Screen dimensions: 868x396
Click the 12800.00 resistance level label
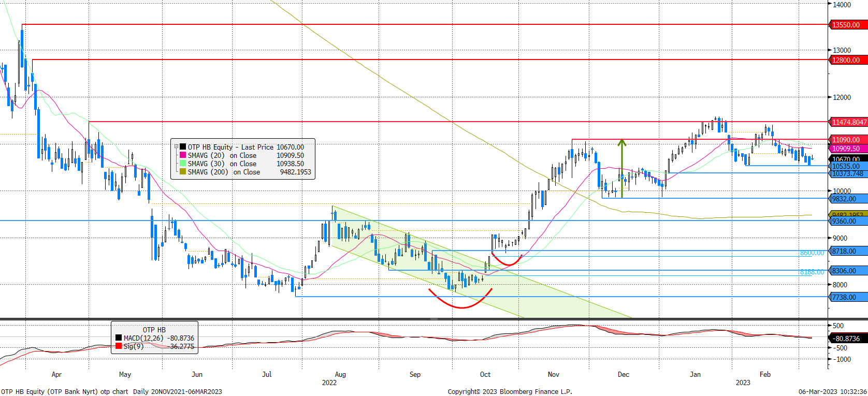(x=848, y=60)
